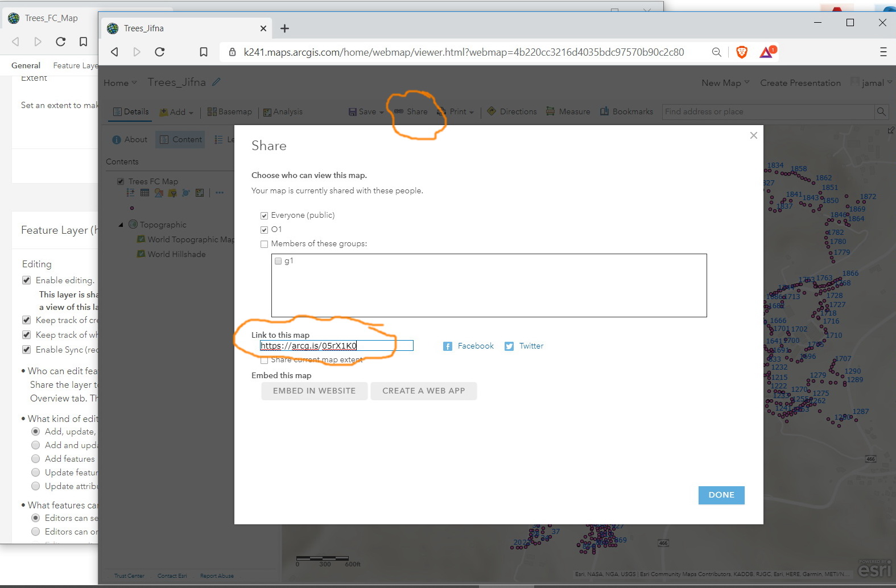Screen dimensions: 896x588
Task: Open the Print dropdown
Action: point(456,112)
